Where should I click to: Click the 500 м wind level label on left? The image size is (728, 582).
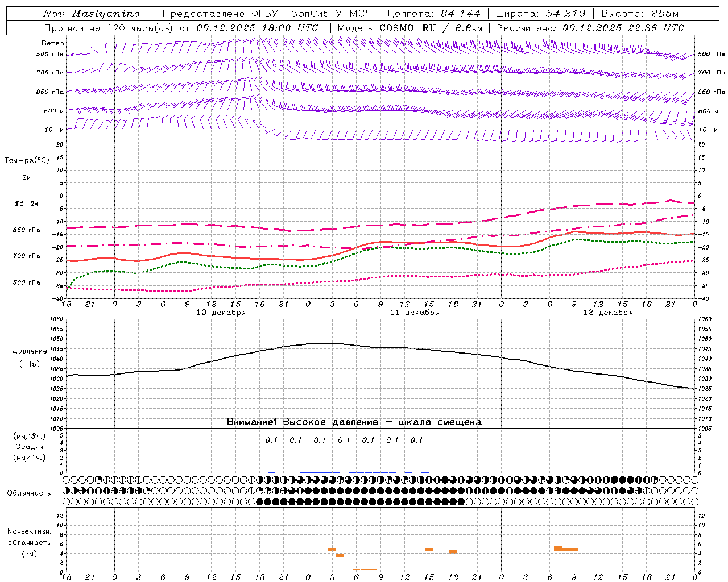pos(55,111)
